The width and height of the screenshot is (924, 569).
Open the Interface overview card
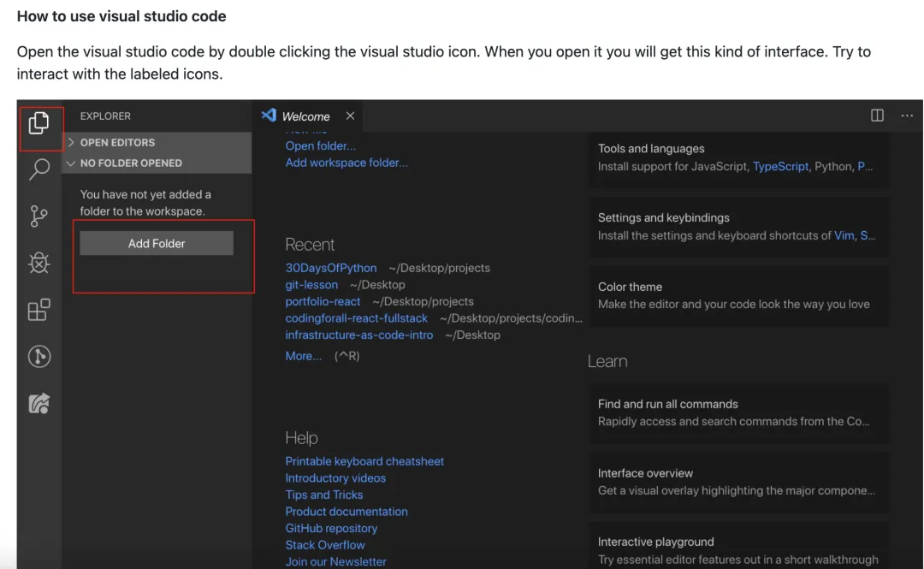tap(739, 482)
